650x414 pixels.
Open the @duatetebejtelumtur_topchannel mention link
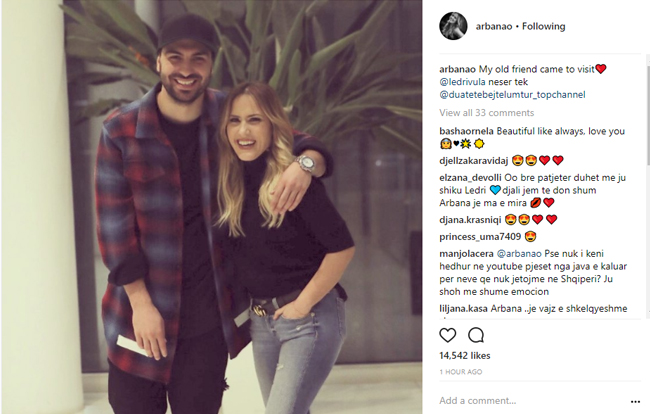pyautogui.click(x=512, y=95)
